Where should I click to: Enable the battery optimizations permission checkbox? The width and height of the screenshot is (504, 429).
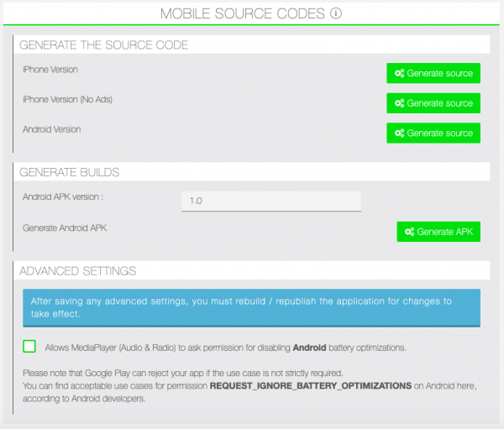29,347
